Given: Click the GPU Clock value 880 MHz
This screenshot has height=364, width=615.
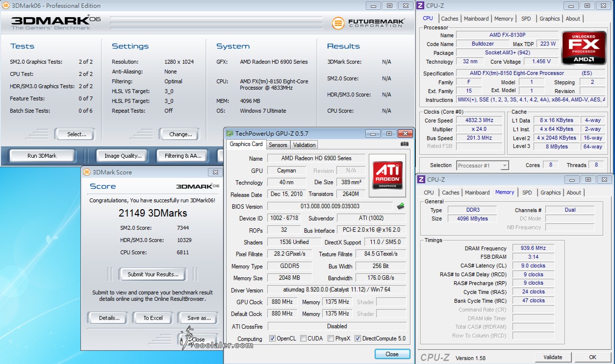Looking at the screenshot, I should point(282,302).
